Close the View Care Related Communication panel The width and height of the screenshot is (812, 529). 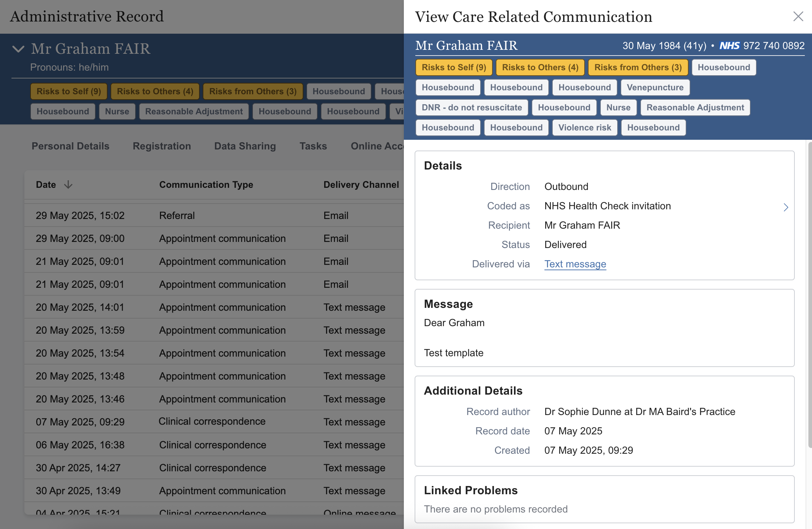click(x=798, y=16)
